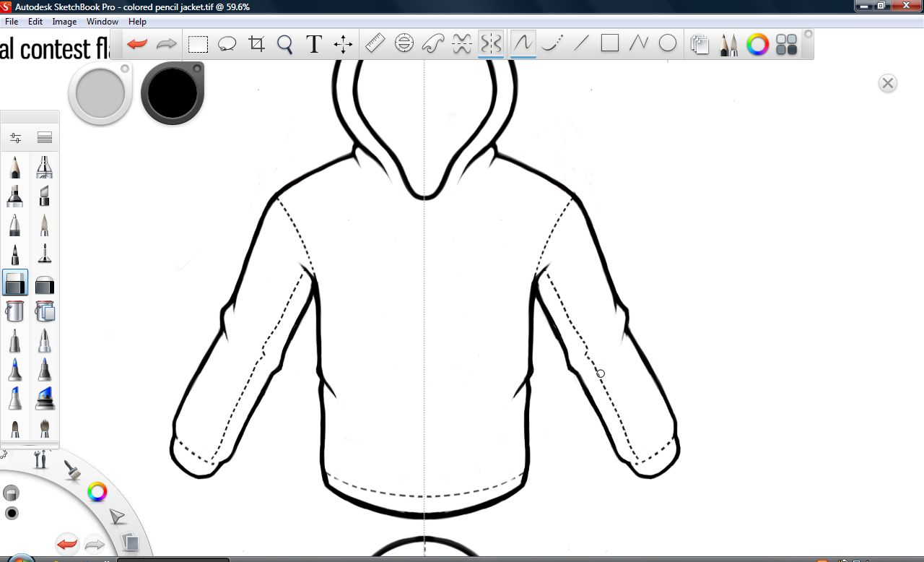Select the Flood Fill bucket
Screen dimensions: 924x562
coord(15,311)
